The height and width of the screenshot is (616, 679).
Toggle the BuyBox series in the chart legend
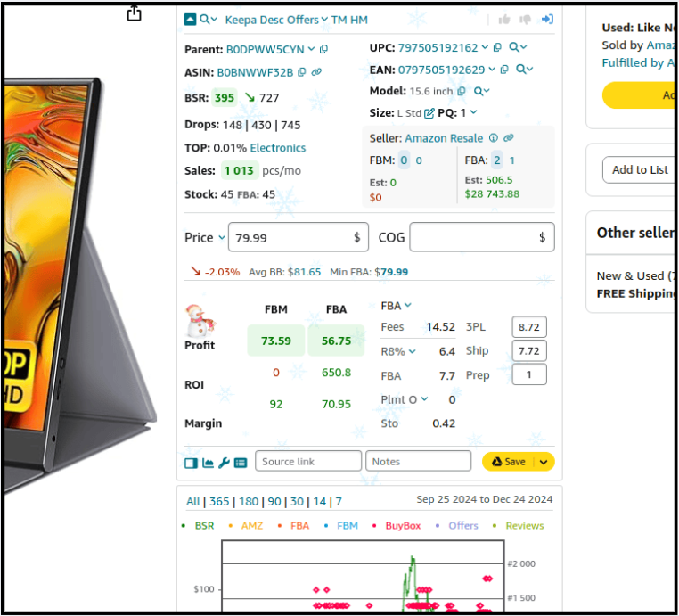pyautogui.click(x=403, y=526)
